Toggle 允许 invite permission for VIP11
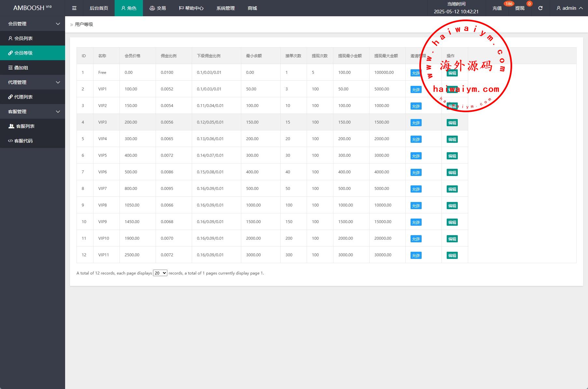The image size is (588, 389). pyautogui.click(x=416, y=255)
